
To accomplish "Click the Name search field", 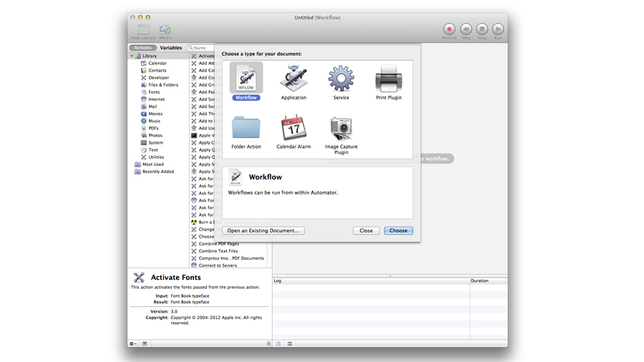I will (201, 48).
